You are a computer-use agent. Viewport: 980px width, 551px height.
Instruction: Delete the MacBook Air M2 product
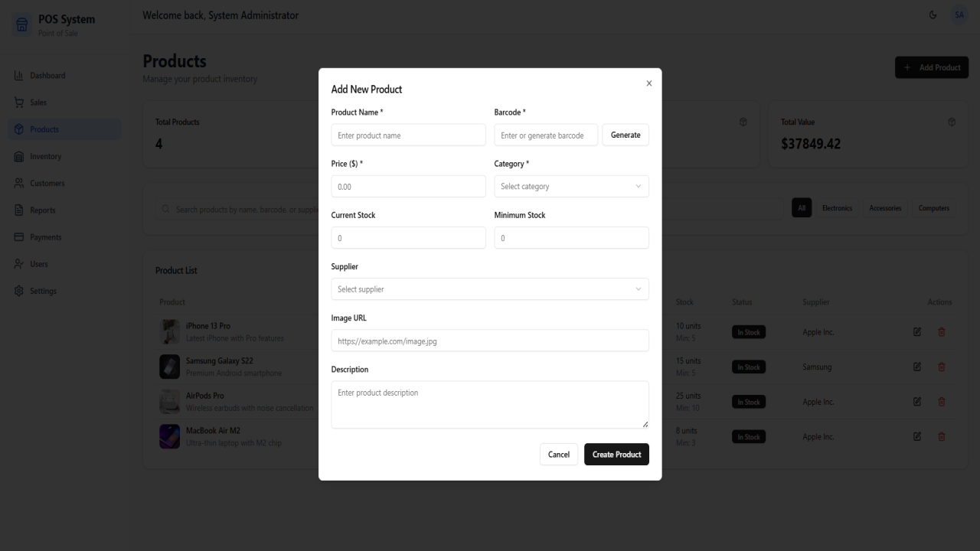click(x=942, y=437)
